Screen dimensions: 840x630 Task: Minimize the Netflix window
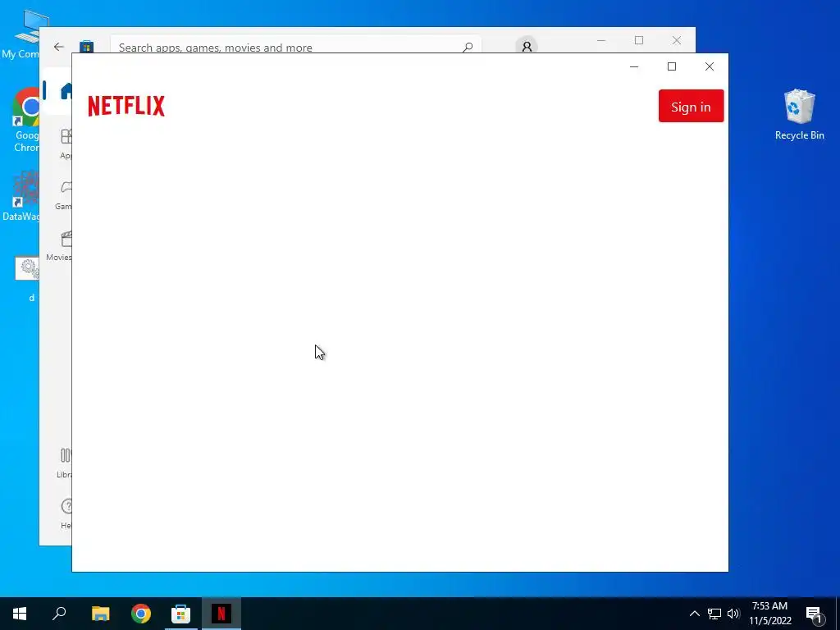634,66
